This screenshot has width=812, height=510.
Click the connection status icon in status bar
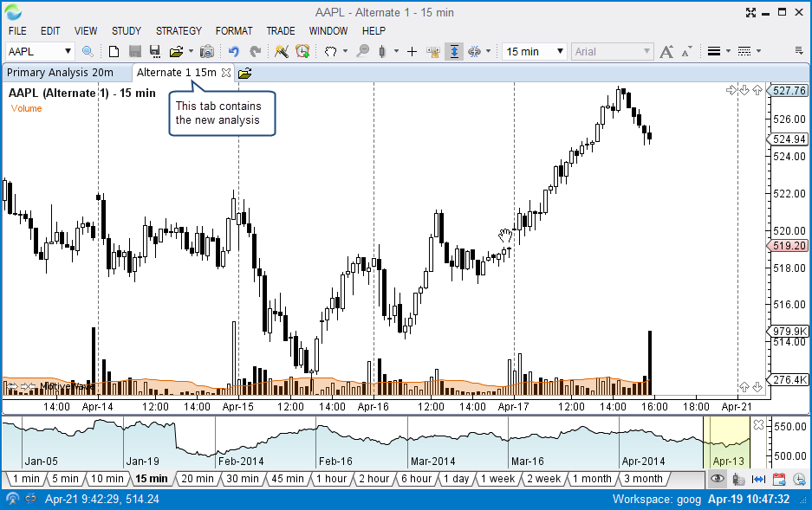12,499
